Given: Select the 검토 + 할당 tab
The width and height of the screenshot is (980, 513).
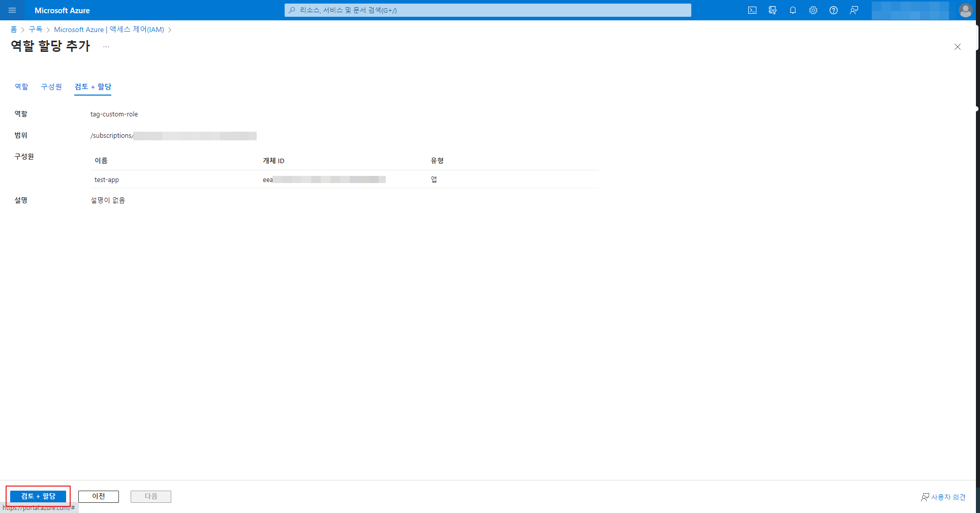Looking at the screenshot, I should [93, 87].
